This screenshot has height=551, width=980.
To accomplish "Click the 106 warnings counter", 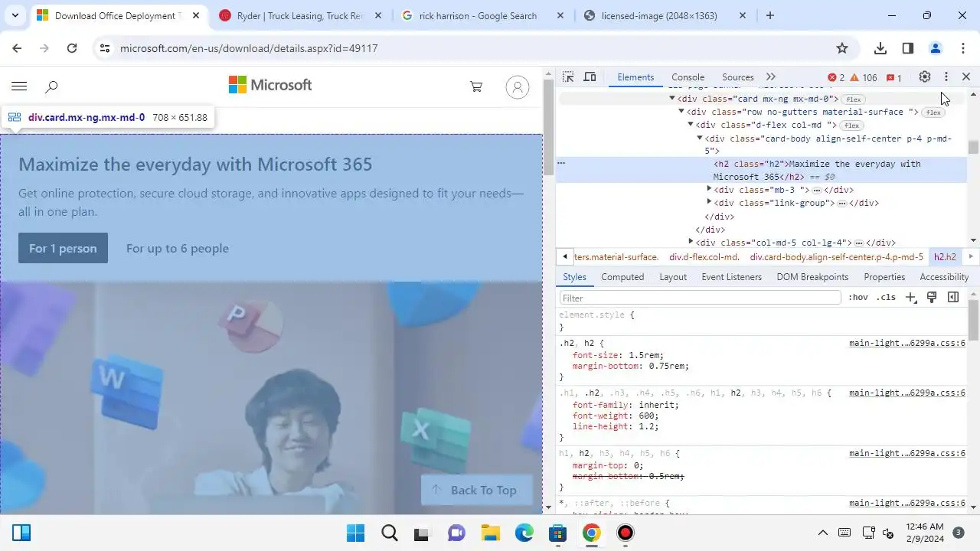I will point(864,77).
